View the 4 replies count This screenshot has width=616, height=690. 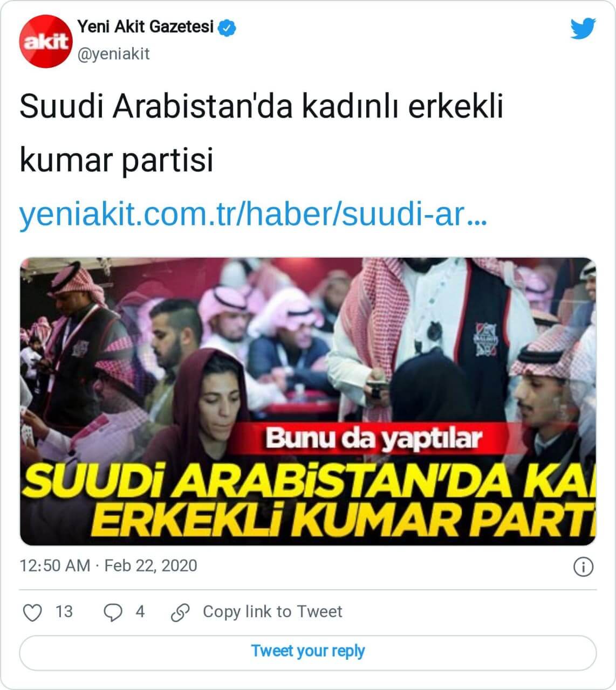(x=140, y=612)
